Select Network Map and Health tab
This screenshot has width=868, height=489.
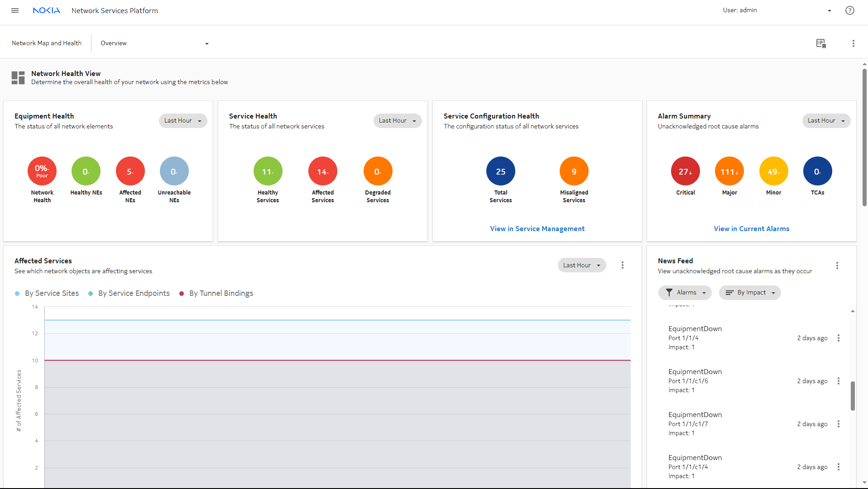(47, 43)
